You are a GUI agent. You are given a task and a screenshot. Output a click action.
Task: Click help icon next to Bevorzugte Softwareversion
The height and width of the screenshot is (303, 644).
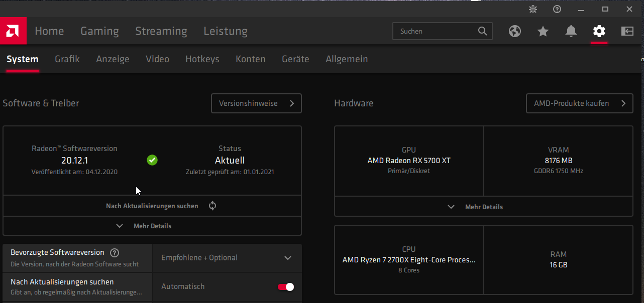tap(115, 253)
